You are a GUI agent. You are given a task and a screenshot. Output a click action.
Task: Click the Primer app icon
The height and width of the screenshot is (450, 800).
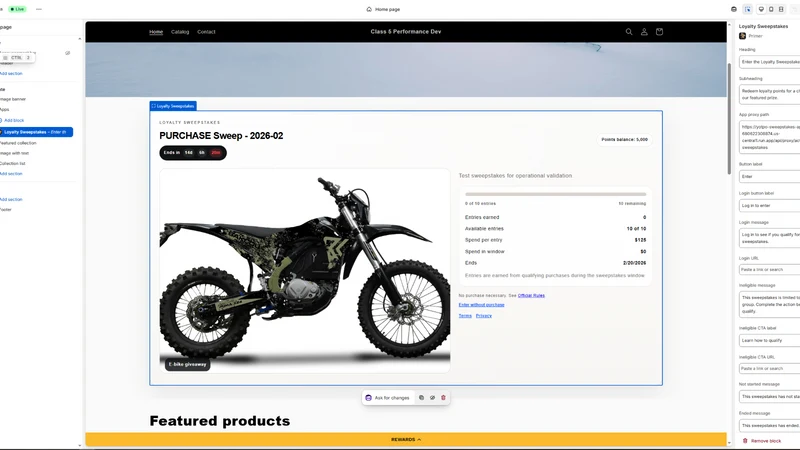point(742,36)
